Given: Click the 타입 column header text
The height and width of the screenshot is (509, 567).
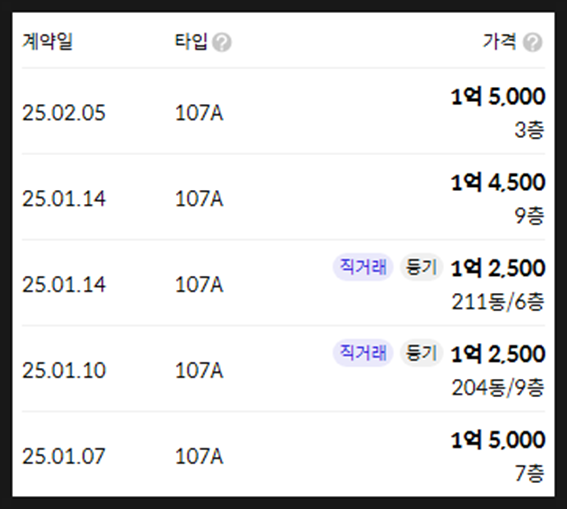Looking at the screenshot, I should [191, 41].
